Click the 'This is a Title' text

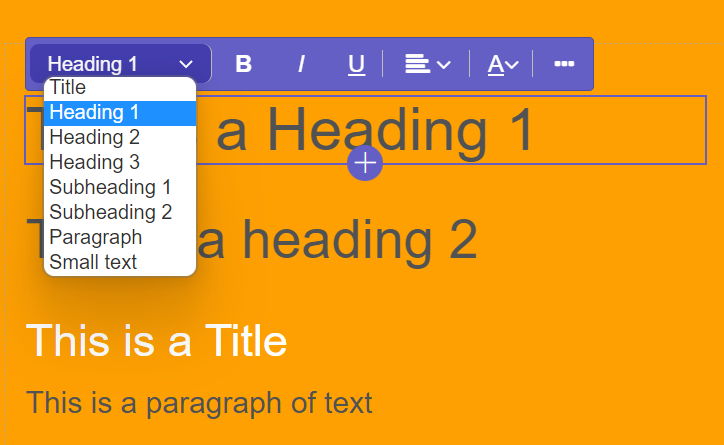[157, 341]
